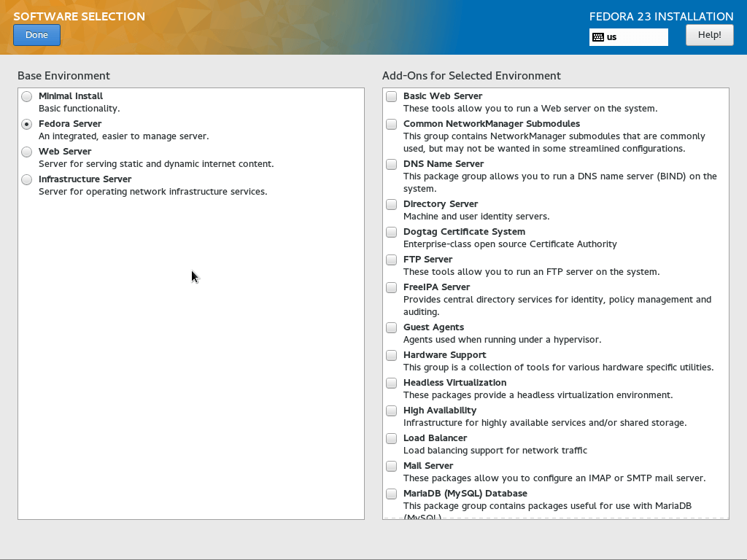
Task: Tick the Hardware Support checkbox
Action: pos(392,355)
